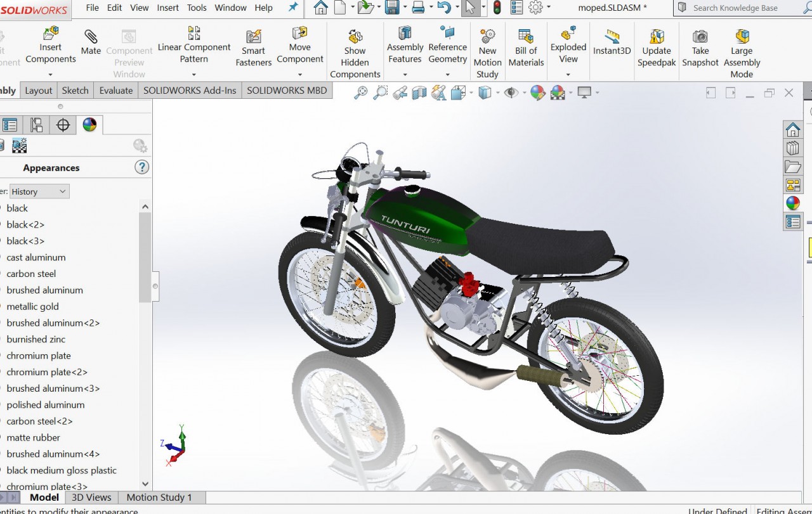The height and width of the screenshot is (514, 812).
Task: Click the Bill of Materials icon
Action: coord(525,36)
